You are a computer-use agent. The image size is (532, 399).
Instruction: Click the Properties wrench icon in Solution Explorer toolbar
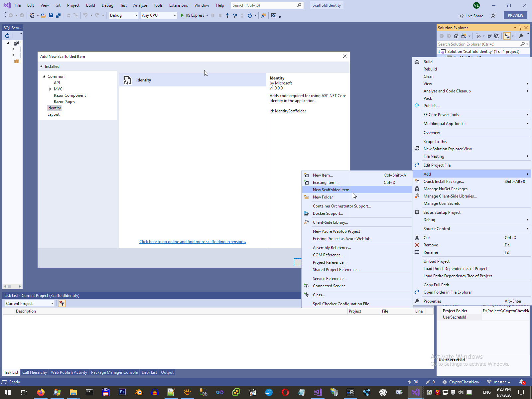point(521,36)
